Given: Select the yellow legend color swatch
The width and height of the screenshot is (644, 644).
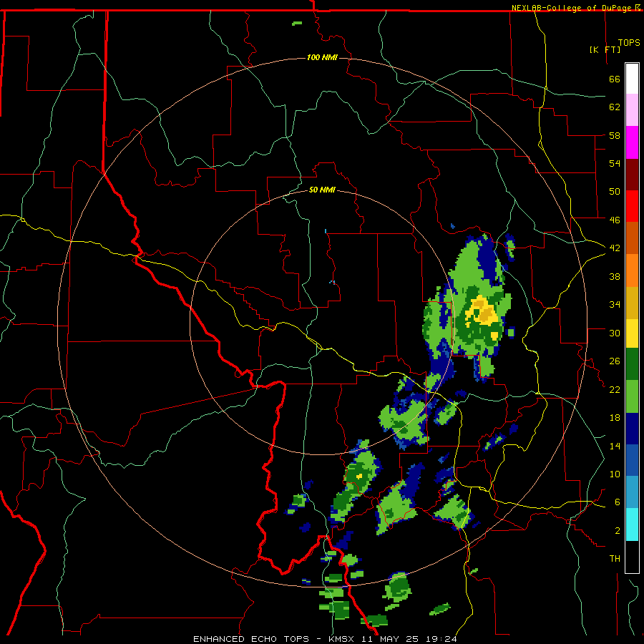Looking at the screenshot, I should (632, 333).
